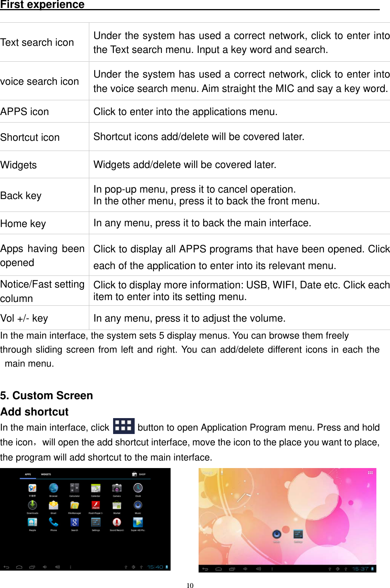Tap Home key on the home screen screenshot
390x588 pixels.
click(x=219, y=569)
